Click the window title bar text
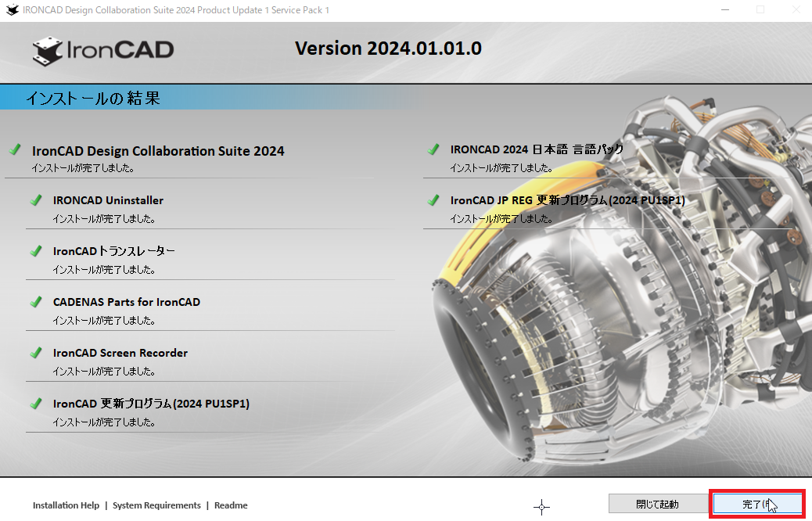812x521 pixels. coord(175,10)
